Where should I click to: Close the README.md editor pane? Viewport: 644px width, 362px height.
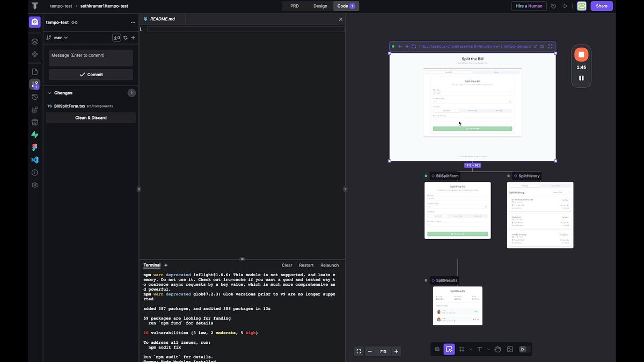click(x=340, y=19)
